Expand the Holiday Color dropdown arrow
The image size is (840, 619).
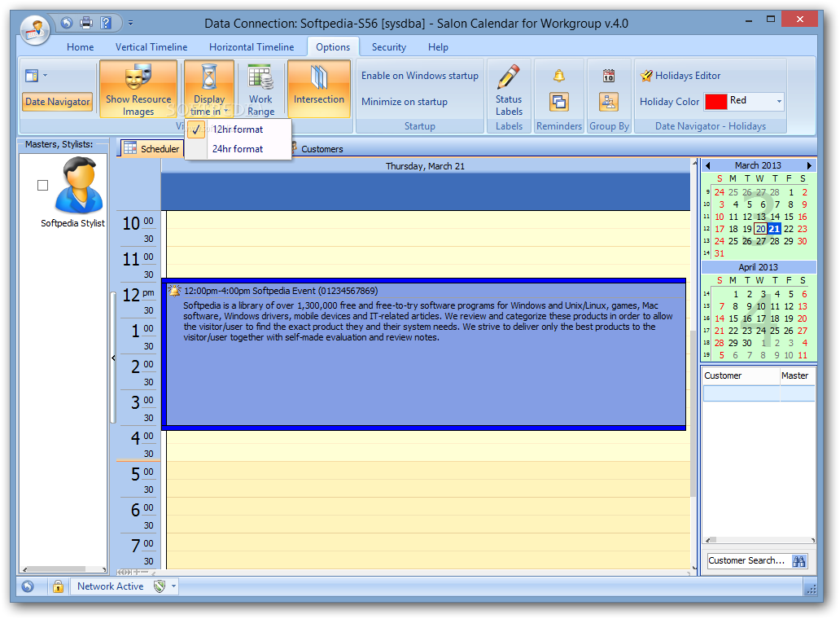coord(779,101)
